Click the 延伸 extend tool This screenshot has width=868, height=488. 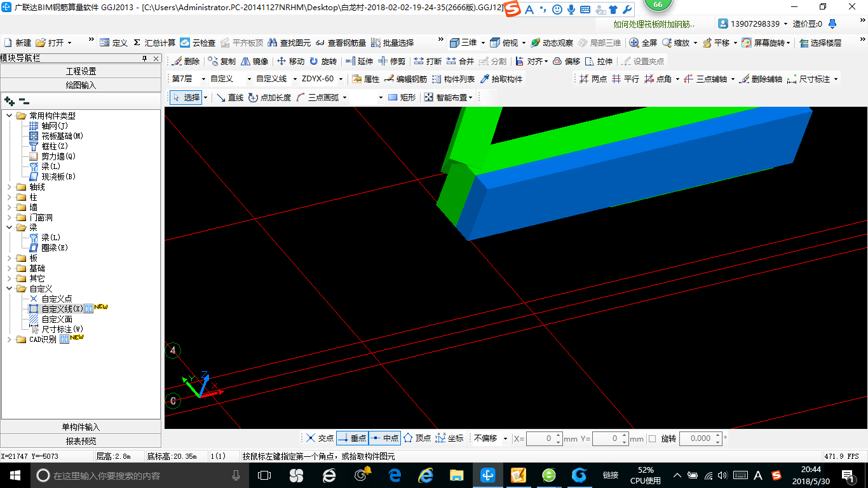tap(359, 61)
